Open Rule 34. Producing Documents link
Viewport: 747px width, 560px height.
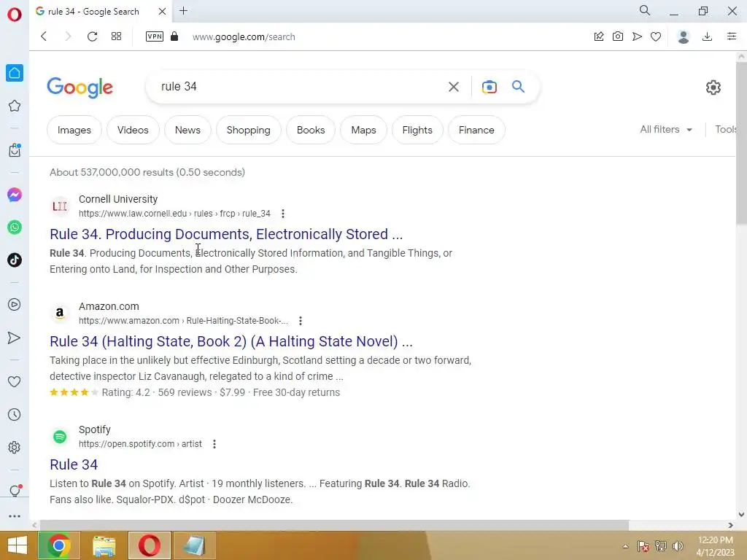(226, 234)
